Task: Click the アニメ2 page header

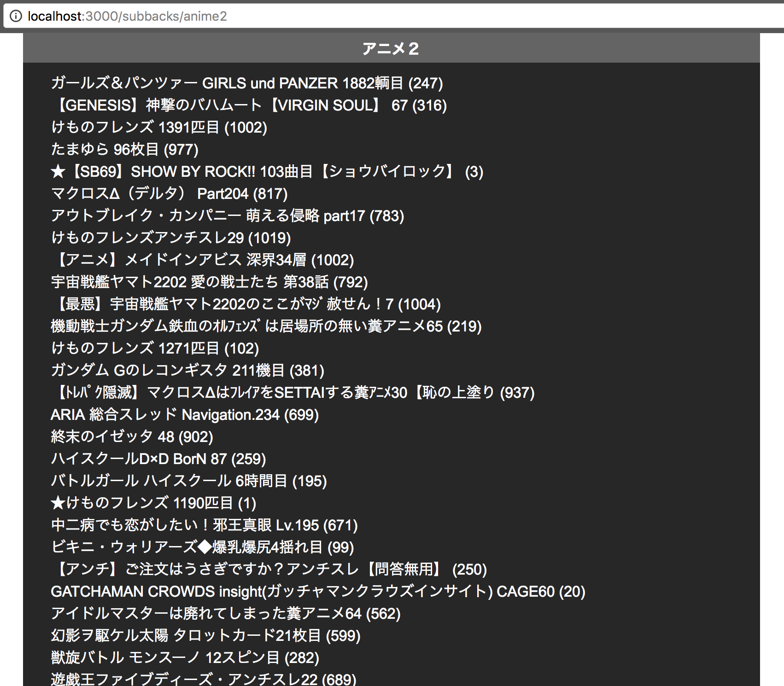Action: click(x=391, y=48)
